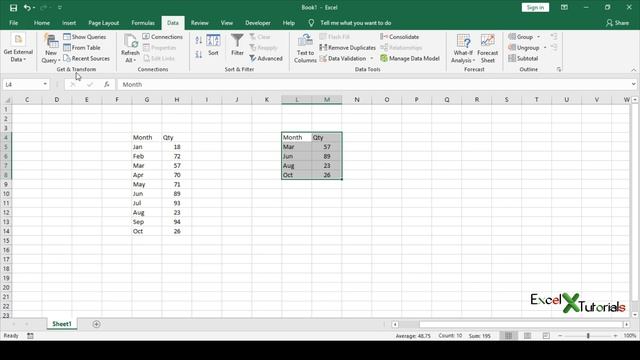Expand the Data Validation dropdown arrow
Viewport: 640px width, 360px height.
[x=372, y=58]
